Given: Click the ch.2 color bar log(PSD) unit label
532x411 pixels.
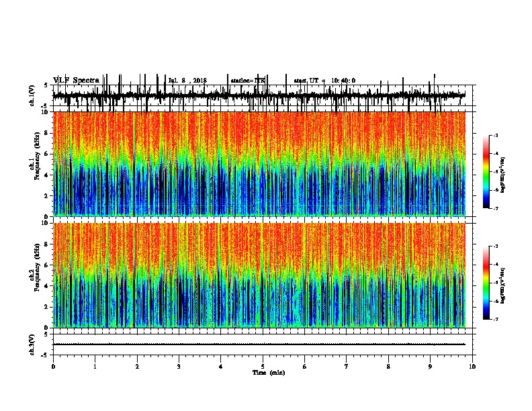Looking at the screenshot, I should (503, 285).
